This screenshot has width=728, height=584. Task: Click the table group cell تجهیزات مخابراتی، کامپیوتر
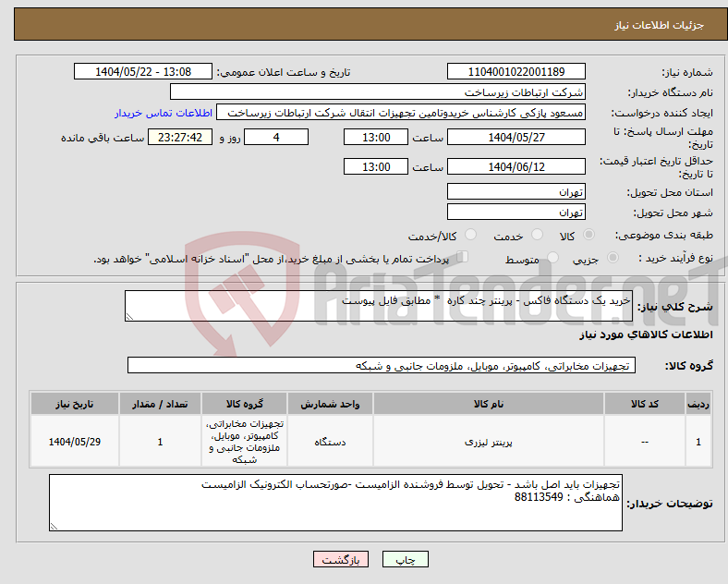244,442
